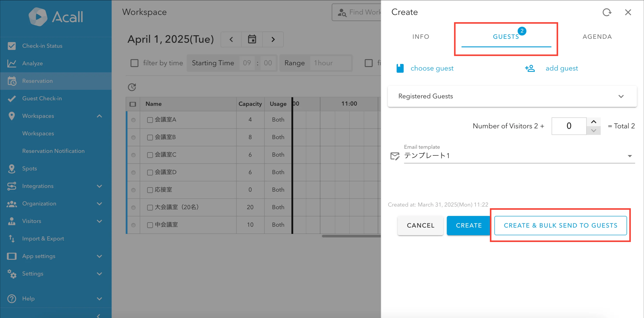Switch to the INFO tab
Viewport: 644px width, 318px height.
421,37
